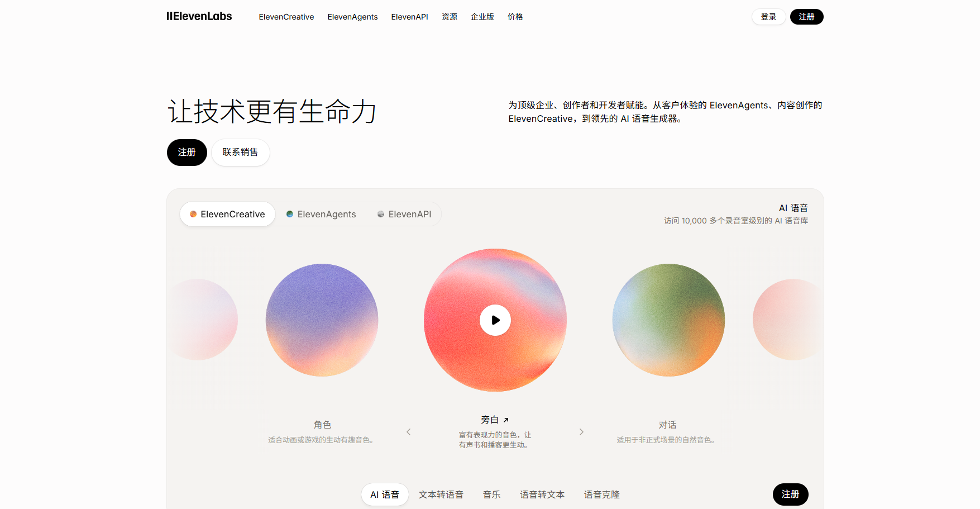Image resolution: width=980 pixels, height=509 pixels.
Task: Click the 注册 button in the header
Action: pos(806,17)
